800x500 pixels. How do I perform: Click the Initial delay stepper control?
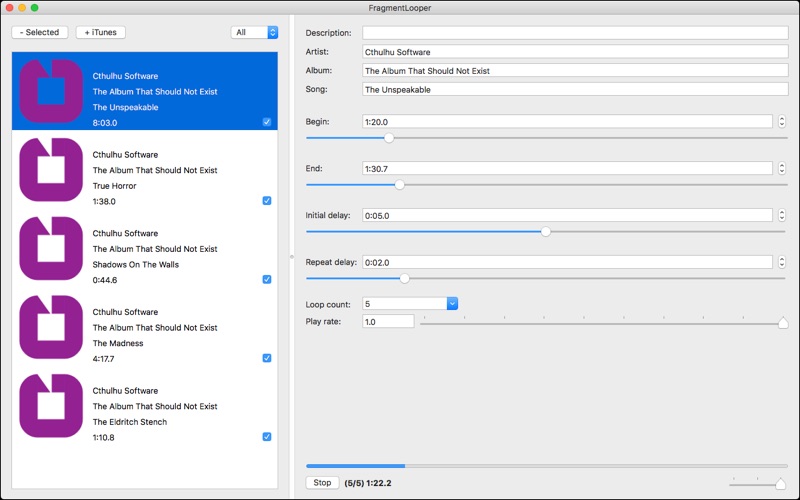pyautogui.click(x=781, y=215)
